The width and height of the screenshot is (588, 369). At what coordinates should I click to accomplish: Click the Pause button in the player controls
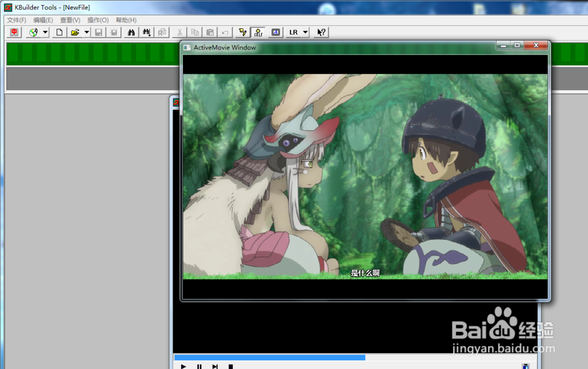click(x=199, y=367)
